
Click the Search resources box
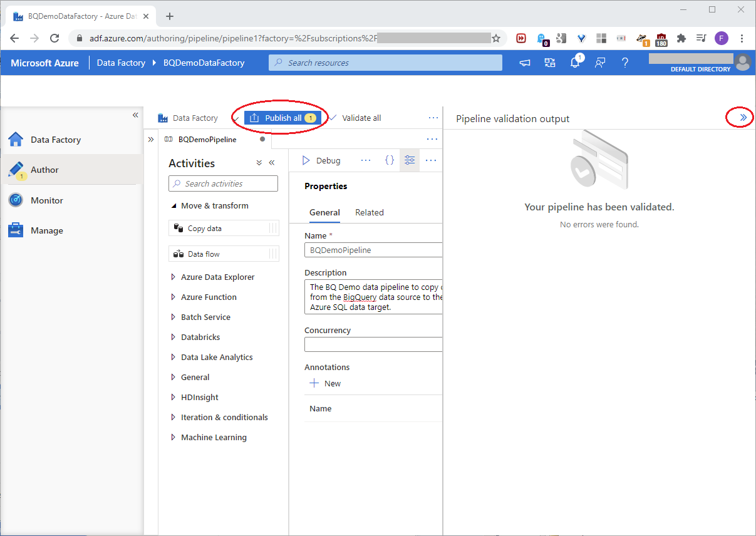(x=386, y=63)
